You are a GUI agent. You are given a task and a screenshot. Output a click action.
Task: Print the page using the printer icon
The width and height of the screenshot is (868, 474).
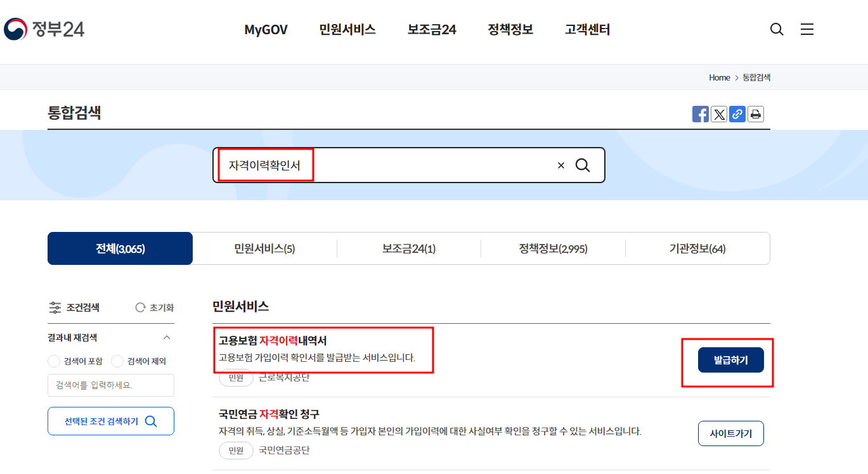[x=755, y=114]
